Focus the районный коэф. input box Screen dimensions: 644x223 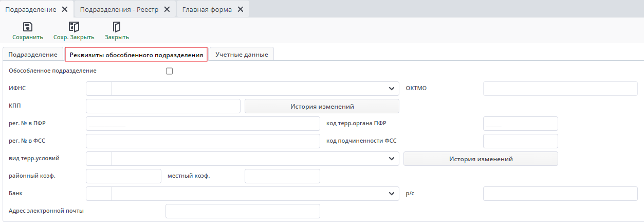point(123,176)
